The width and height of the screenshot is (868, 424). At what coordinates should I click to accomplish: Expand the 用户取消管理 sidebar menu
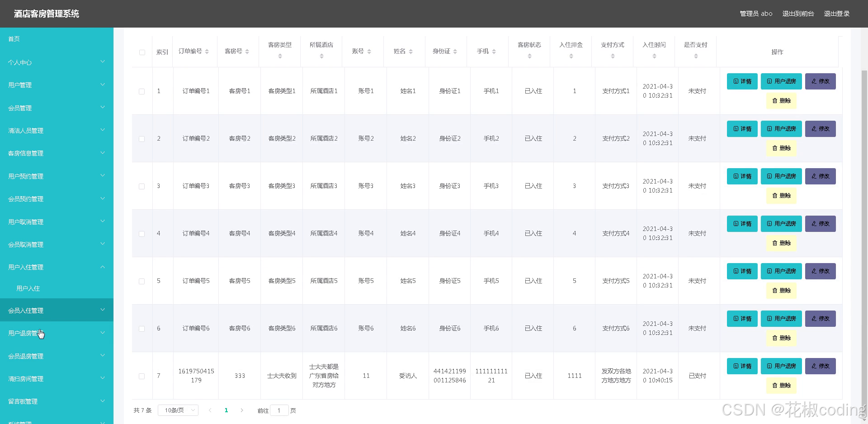coord(57,221)
